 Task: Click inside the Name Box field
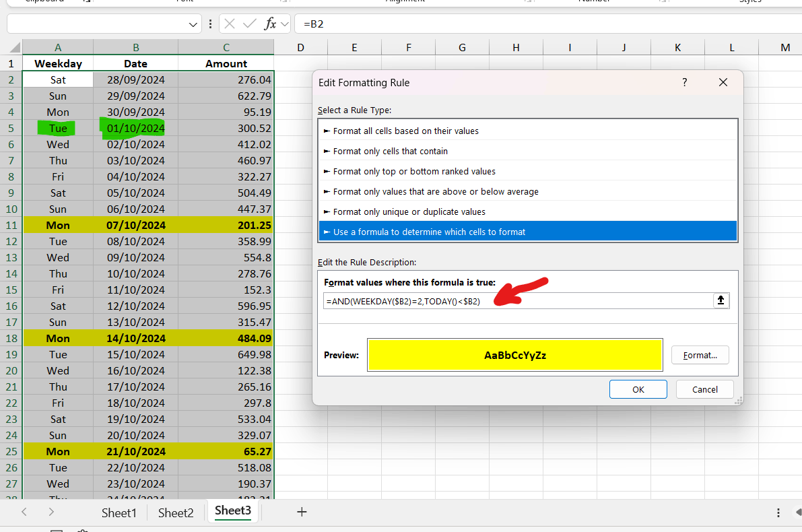click(97, 24)
